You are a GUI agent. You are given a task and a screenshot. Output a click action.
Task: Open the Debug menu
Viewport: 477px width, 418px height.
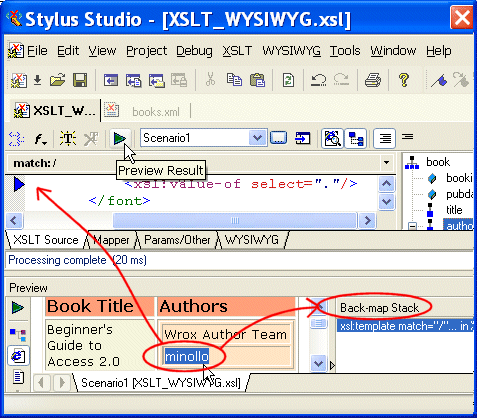coord(194,51)
